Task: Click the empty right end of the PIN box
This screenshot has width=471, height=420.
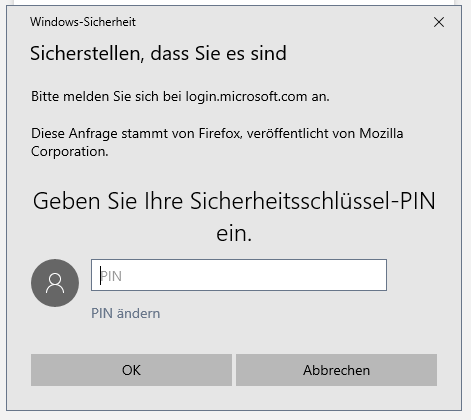Action: (367, 275)
